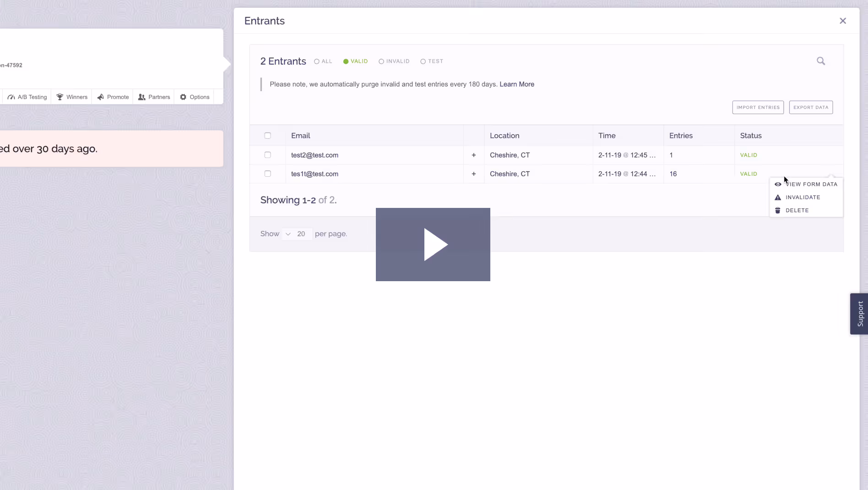Open the Partners section icon
868x490 pixels.
[x=143, y=97]
